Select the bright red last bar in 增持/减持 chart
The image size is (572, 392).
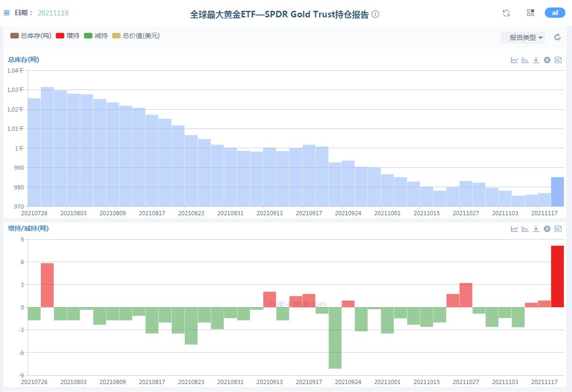(x=557, y=277)
